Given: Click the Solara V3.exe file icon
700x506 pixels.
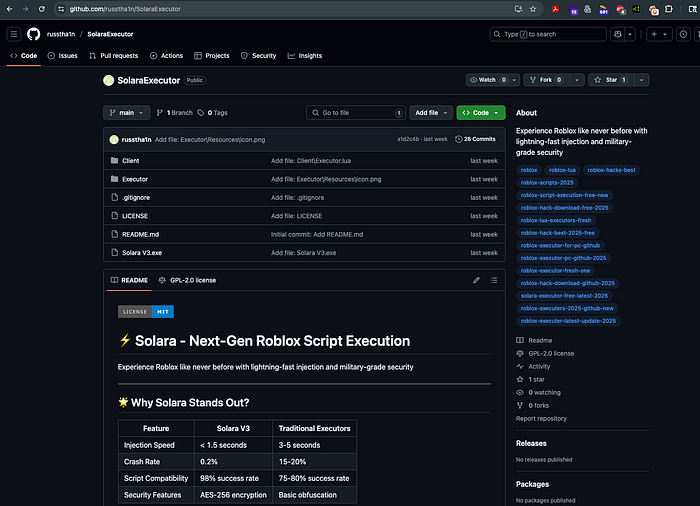Looking at the screenshot, I should [114, 252].
